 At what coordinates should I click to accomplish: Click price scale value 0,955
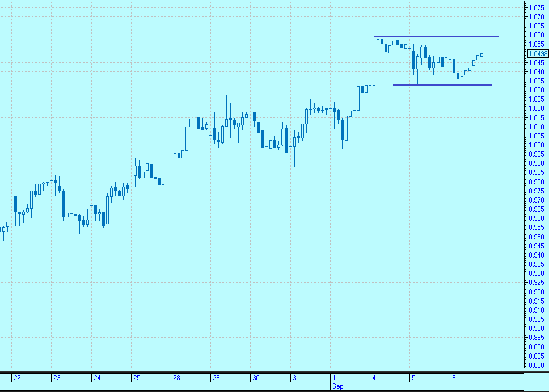(537, 227)
